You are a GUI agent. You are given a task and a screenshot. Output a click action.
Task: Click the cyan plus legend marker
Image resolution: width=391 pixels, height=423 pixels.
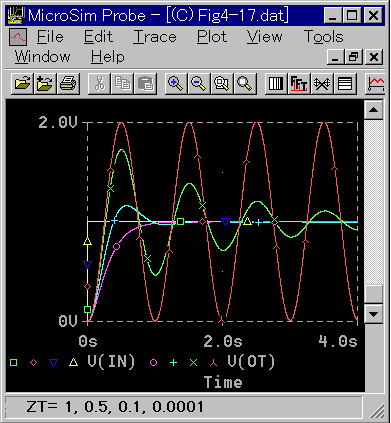click(173, 362)
